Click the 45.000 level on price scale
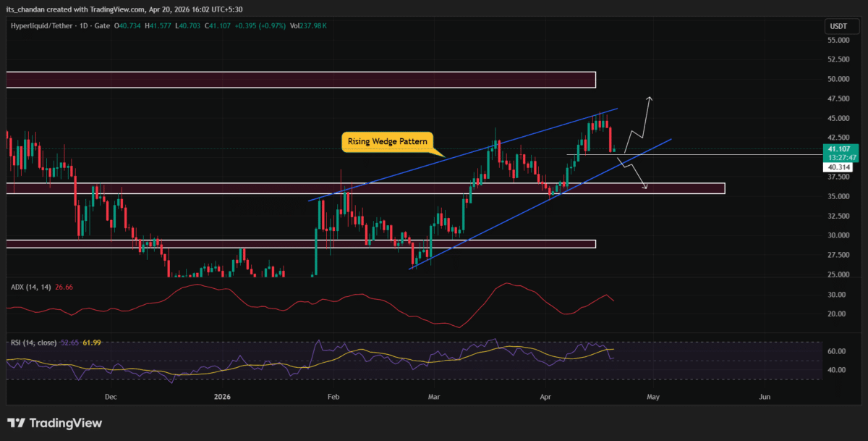This screenshot has height=441, width=868. point(838,118)
